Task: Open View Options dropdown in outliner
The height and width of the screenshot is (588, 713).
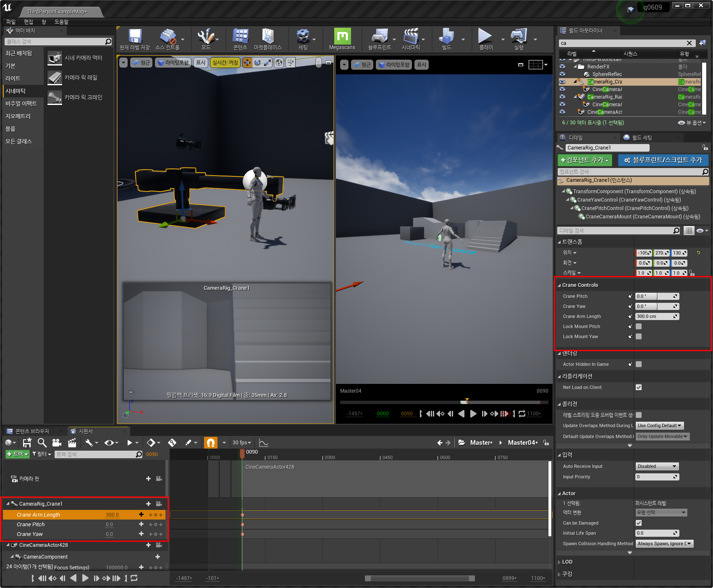Action: [692, 123]
